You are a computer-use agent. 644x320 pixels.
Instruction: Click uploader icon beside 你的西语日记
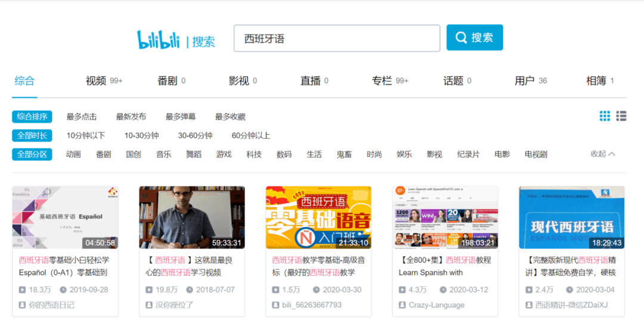[23, 305]
